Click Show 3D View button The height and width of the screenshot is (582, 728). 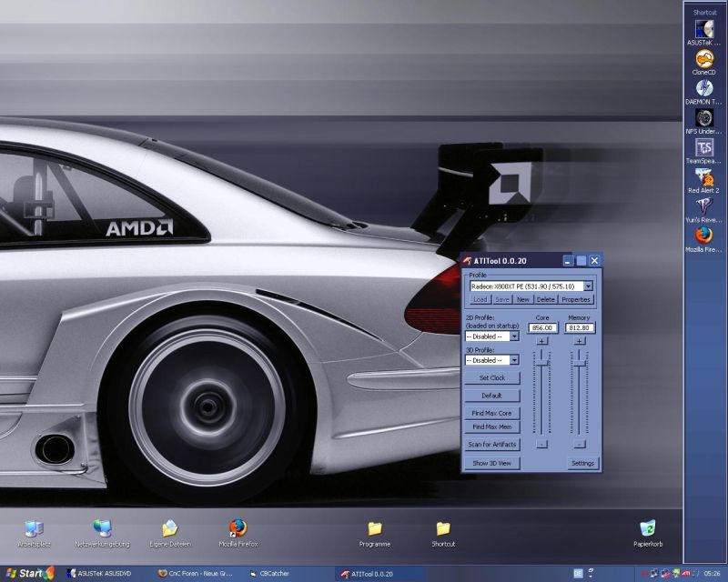492,463
